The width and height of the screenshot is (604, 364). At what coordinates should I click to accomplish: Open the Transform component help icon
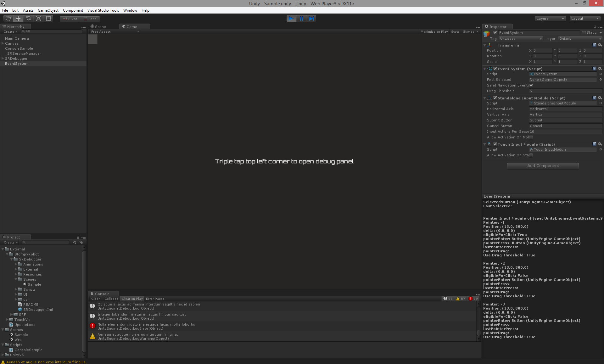click(594, 45)
